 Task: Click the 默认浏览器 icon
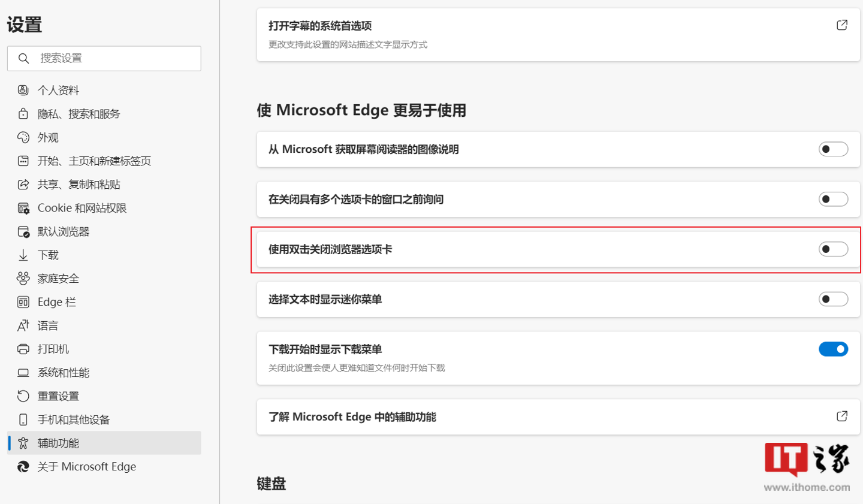pos(23,231)
